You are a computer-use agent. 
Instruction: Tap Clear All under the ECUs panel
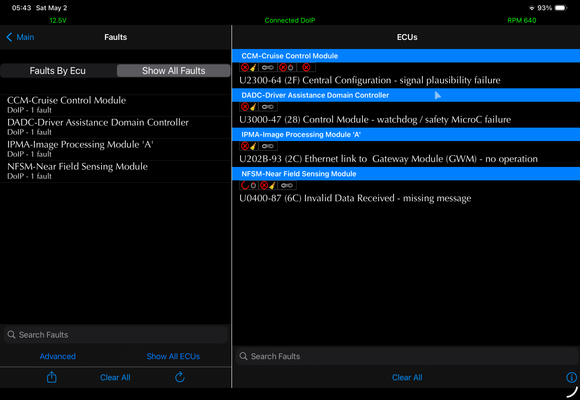[407, 377]
